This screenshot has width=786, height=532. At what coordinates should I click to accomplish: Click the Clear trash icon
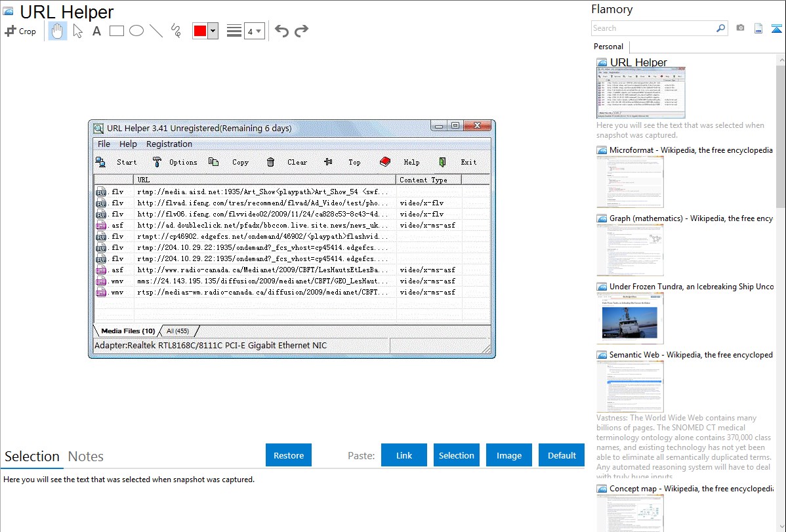(271, 162)
